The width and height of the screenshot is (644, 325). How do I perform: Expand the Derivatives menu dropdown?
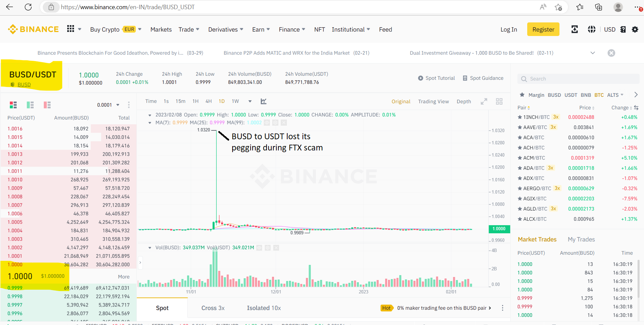click(x=241, y=29)
